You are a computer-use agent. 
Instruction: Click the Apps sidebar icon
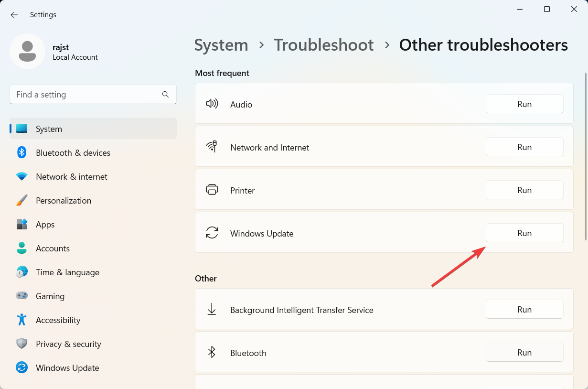coord(22,224)
